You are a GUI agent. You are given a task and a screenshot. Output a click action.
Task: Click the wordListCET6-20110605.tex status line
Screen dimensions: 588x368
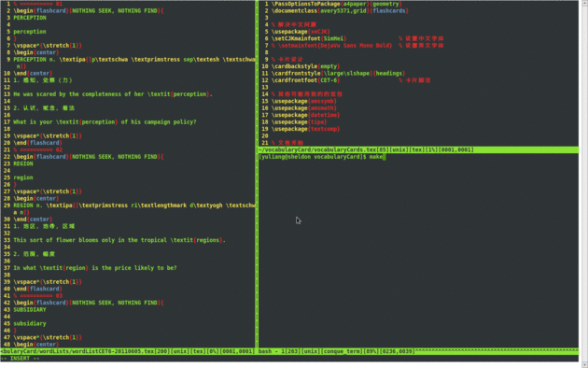point(128,351)
